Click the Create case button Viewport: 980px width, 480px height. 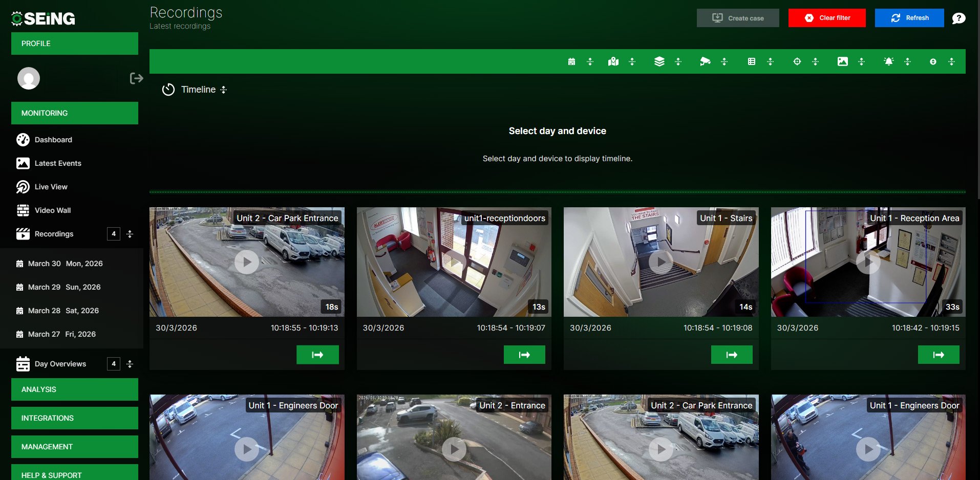click(x=738, y=18)
